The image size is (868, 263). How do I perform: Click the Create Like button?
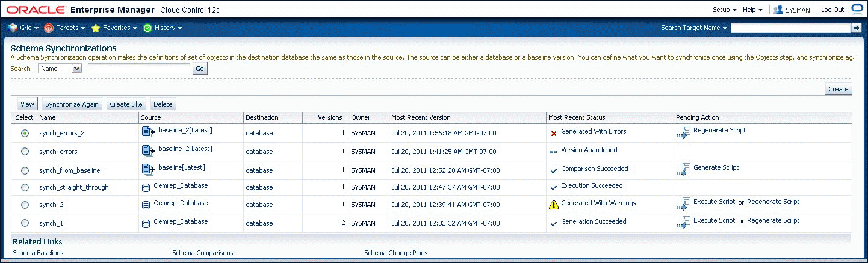pos(126,104)
